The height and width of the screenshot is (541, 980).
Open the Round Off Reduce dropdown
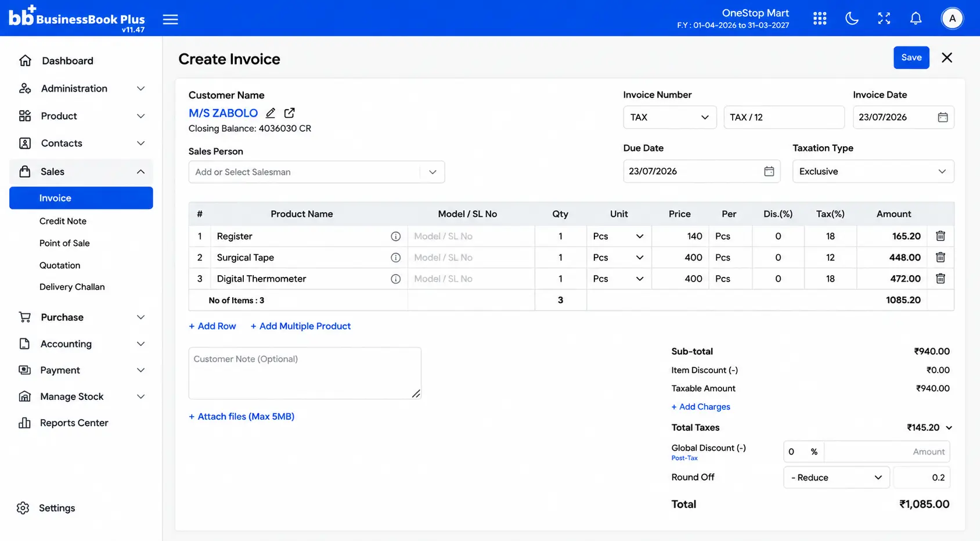pyautogui.click(x=837, y=478)
